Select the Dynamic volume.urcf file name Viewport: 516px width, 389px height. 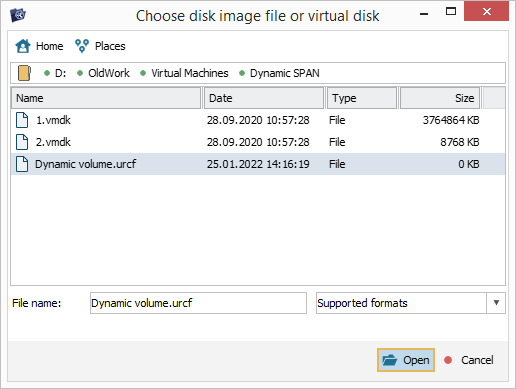coord(85,164)
